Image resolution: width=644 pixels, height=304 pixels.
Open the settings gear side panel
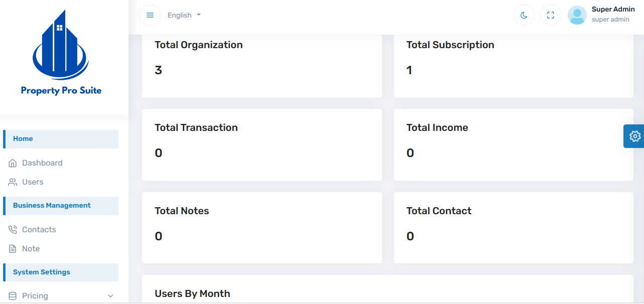tap(634, 136)
